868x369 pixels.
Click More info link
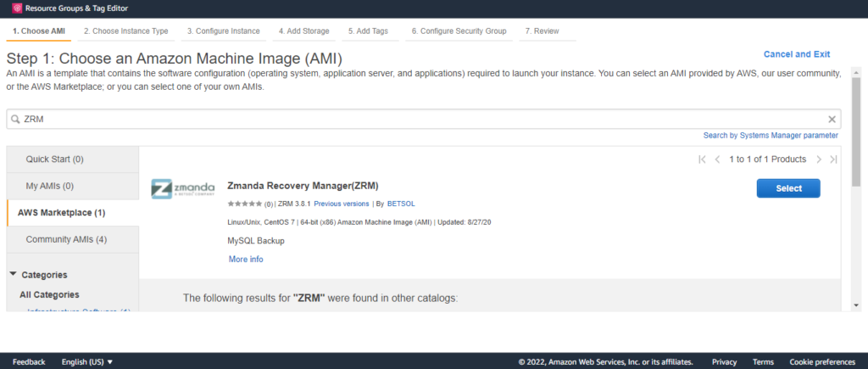(246, 260)
